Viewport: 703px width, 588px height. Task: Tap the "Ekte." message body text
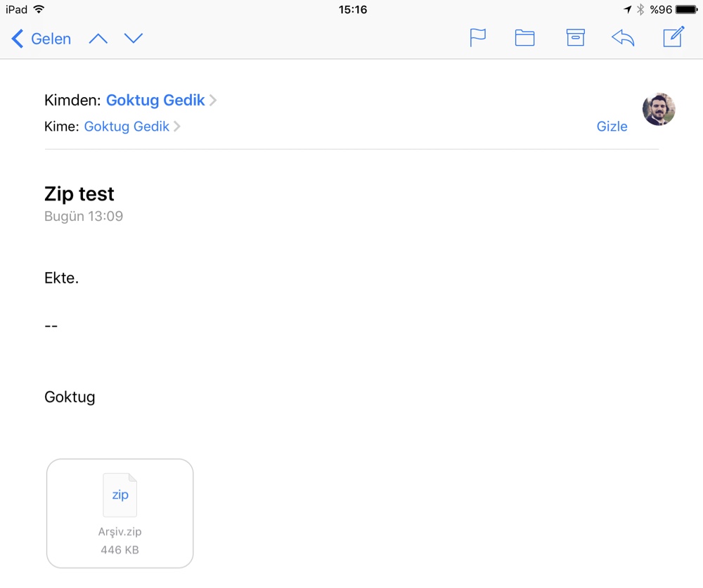point(62,278)
